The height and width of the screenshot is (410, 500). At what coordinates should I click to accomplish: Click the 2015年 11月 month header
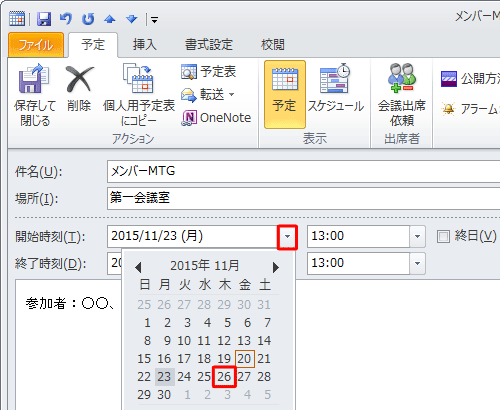205,266
